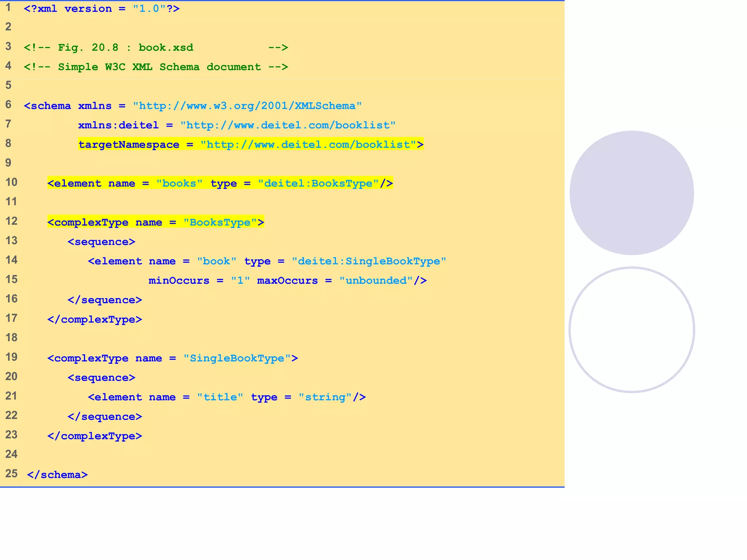
Task: Select the <sequence> tag on line 20
Action: pos(101,378)
